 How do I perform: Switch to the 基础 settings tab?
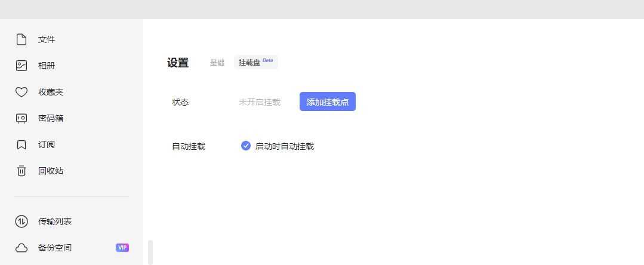217,63
